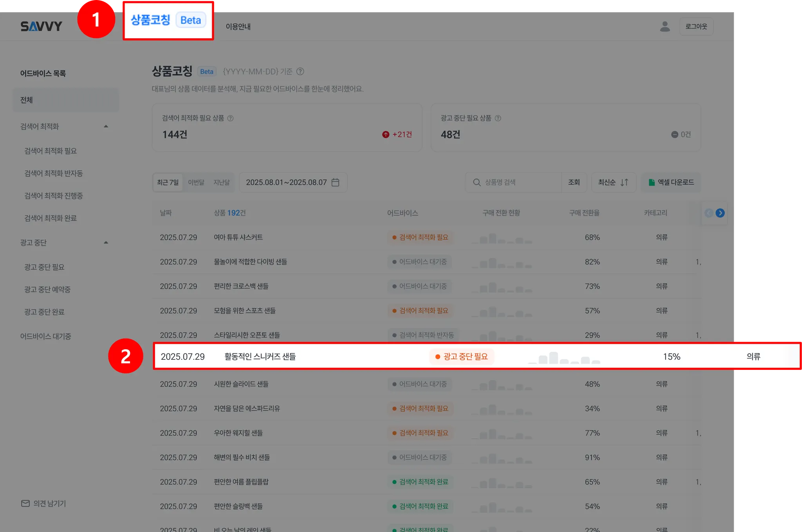Click the 엑셀 다운로드 button
Screen dimensions: 802x532
tap(671, 182)
